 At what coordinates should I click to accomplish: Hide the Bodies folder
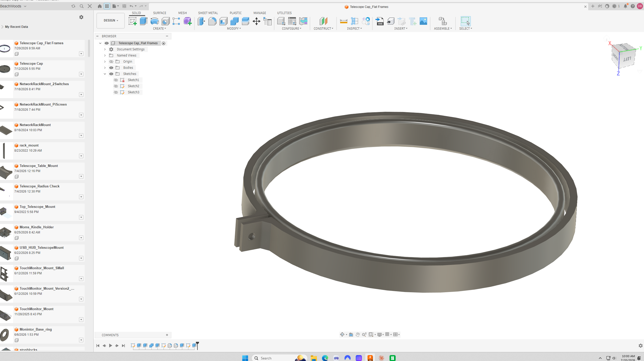click(x=111, y=68)
